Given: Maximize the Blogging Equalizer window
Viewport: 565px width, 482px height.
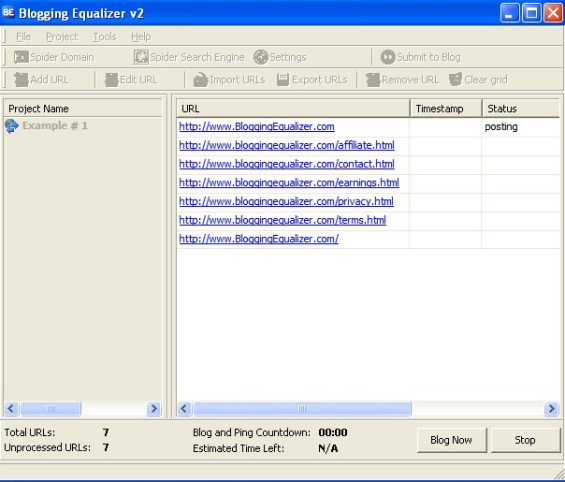Looking at the screenshot, I should point(532,13).
